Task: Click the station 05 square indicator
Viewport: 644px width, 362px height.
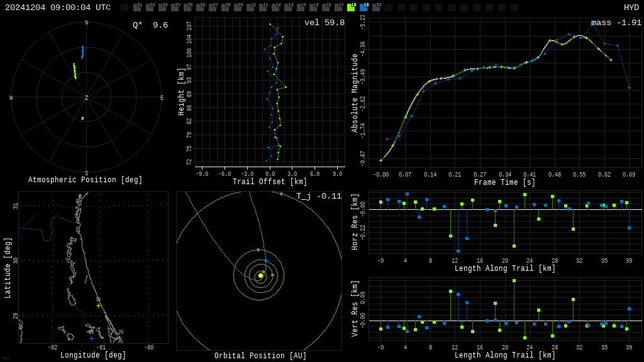Action: coord(187,7)
